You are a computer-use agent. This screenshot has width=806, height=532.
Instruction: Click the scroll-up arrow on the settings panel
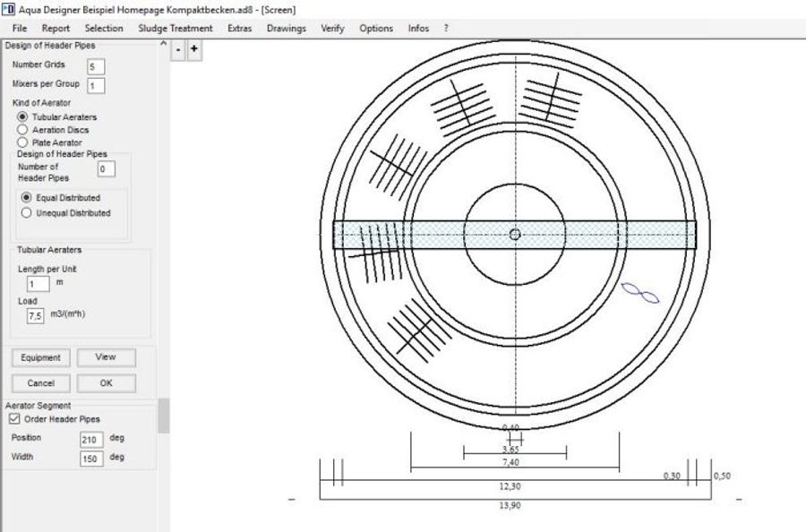(163, 43)
